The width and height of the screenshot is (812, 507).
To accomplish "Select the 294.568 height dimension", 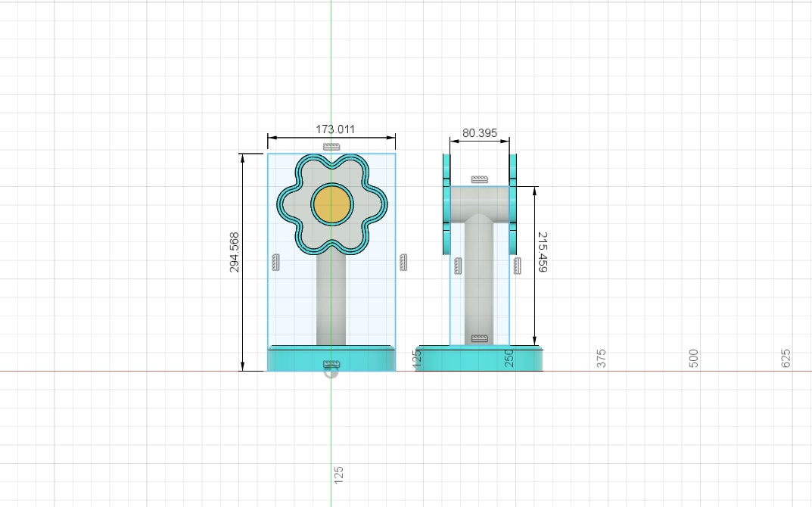I will pos(234,252).
